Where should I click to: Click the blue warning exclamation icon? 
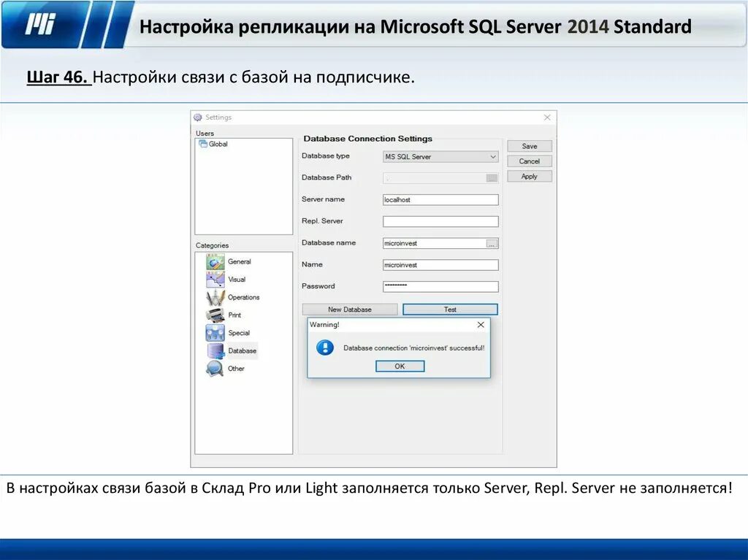pos(325,348)
